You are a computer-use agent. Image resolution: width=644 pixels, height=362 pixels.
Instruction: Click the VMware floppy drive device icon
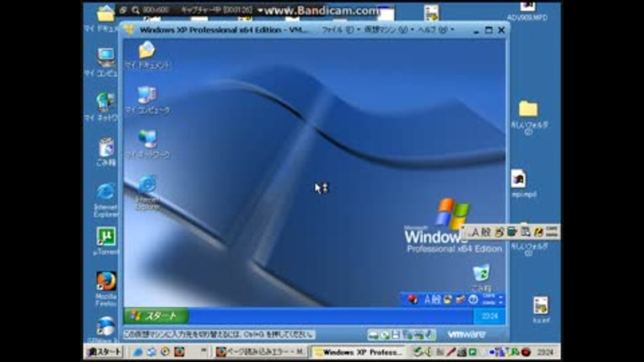(396, 335)
